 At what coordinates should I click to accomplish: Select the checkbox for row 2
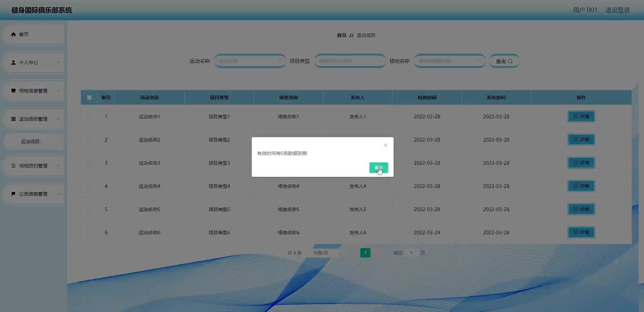89,140
